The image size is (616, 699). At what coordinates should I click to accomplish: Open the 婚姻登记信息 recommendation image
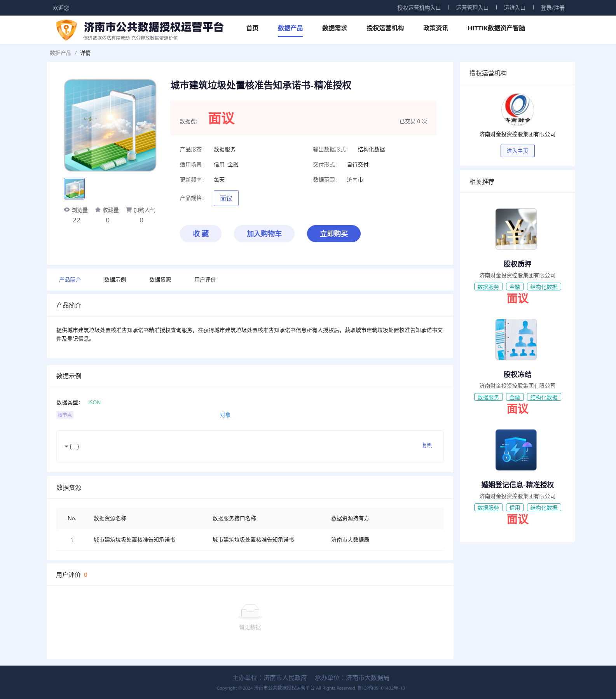click(x=516, y=450)
